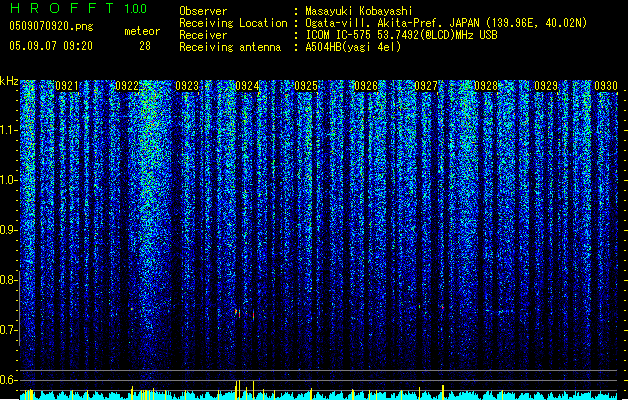Click the red meteor echo cluster near 0924
This screenshot has width=629, height=400.
[244, 314]
